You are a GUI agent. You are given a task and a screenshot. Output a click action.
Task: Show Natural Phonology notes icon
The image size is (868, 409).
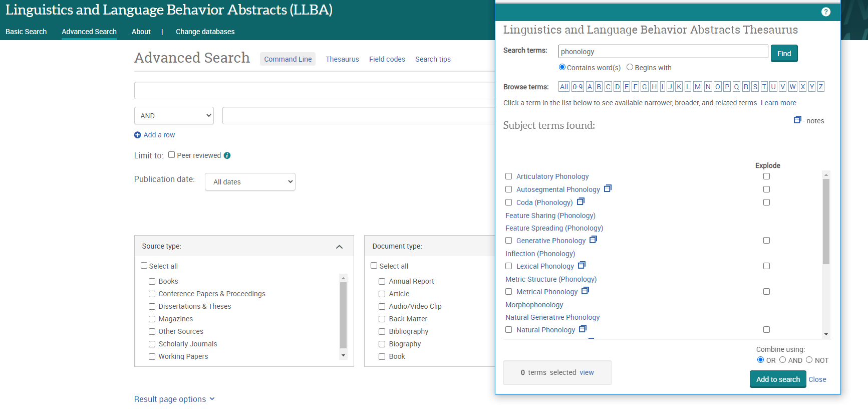pyautogui.click(x=583, y=329)
